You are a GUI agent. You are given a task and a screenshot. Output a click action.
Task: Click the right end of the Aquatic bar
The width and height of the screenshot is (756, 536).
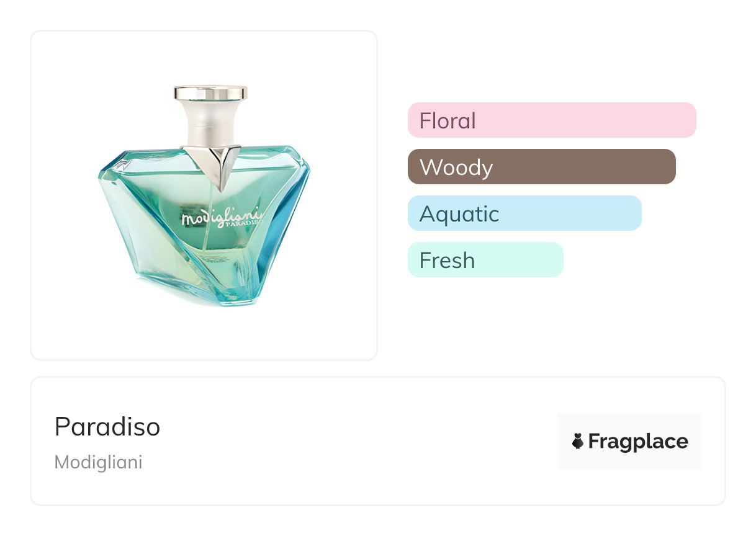[633, 213]
